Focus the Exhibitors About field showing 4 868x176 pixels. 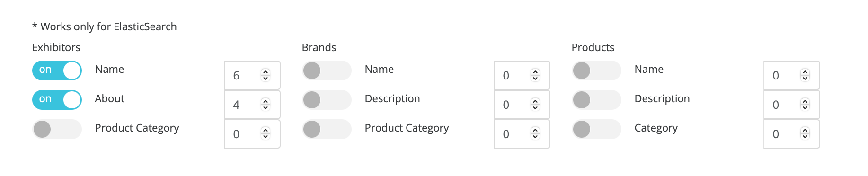[252, 105]
